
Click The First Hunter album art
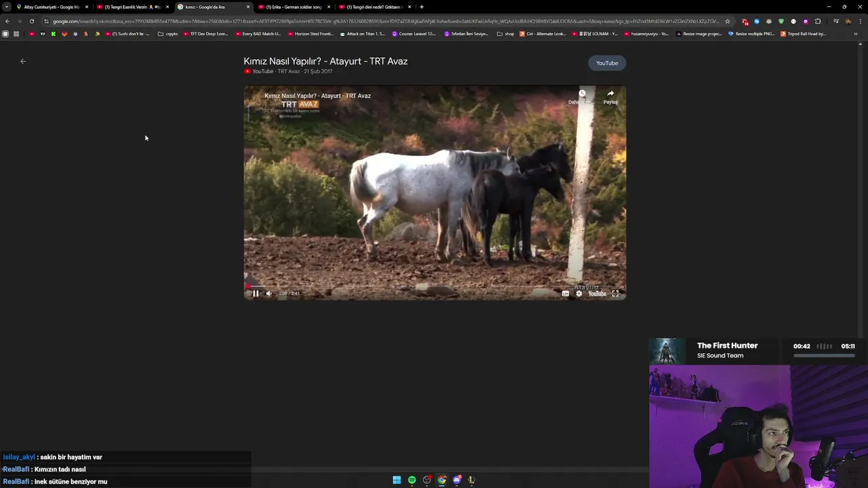pyautogui.click(x=667, y=351)
